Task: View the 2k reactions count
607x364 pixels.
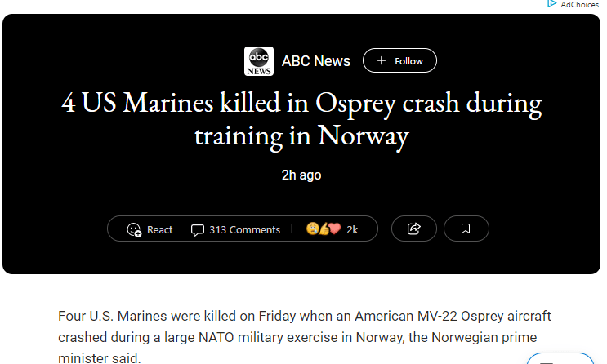Action: pos(352,229)
